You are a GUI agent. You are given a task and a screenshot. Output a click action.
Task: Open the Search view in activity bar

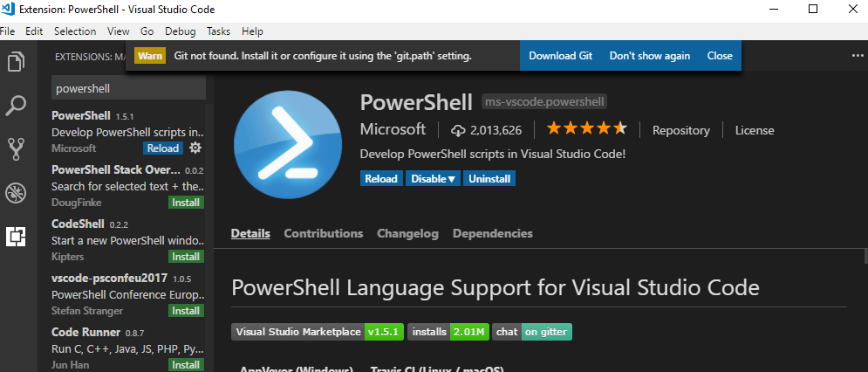click(x=16, y=106)
